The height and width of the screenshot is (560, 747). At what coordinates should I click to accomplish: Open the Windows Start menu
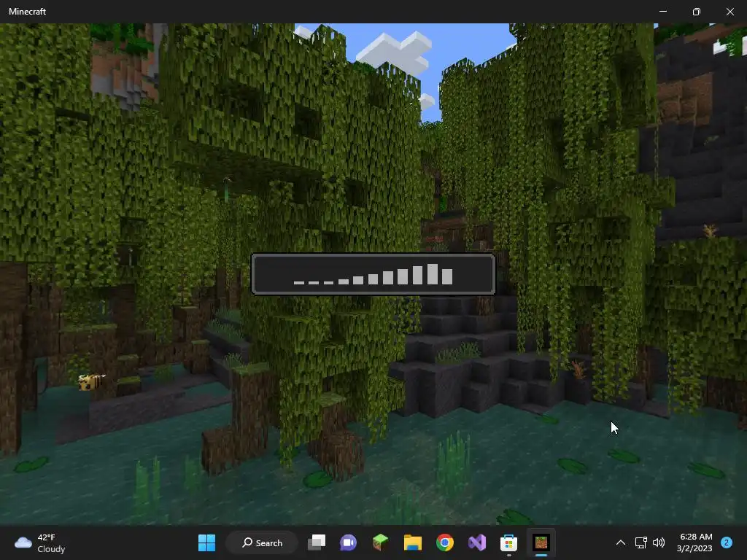(x=206, y=542)
